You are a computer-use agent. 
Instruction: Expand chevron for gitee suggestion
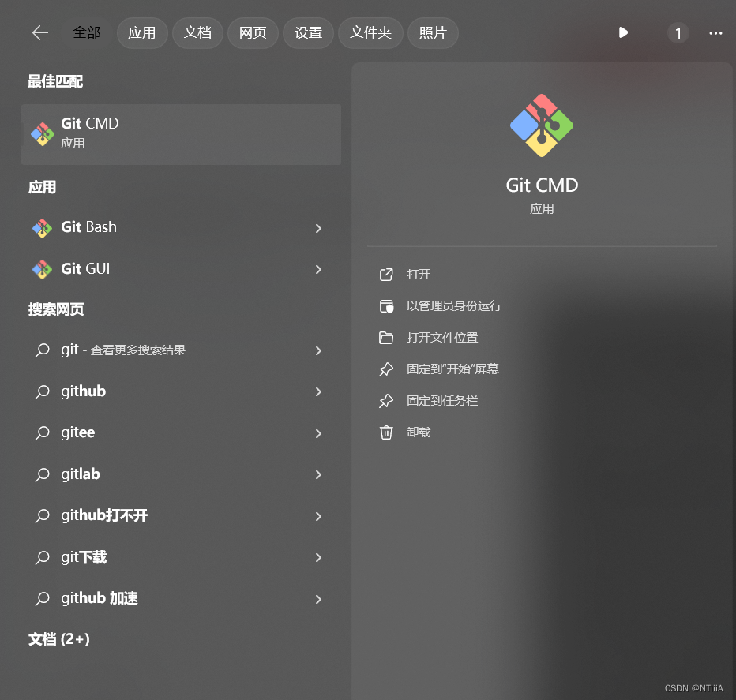click(319, 433)
